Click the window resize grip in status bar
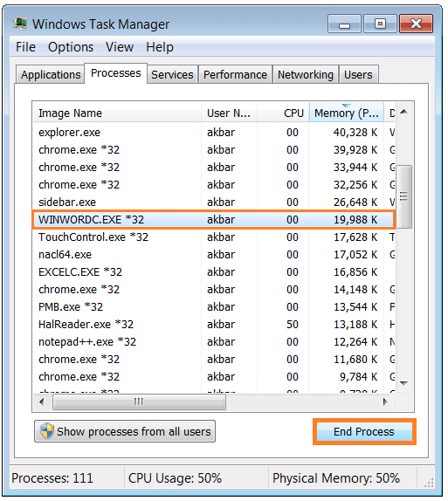448x501 pixels. click(429, 482)
